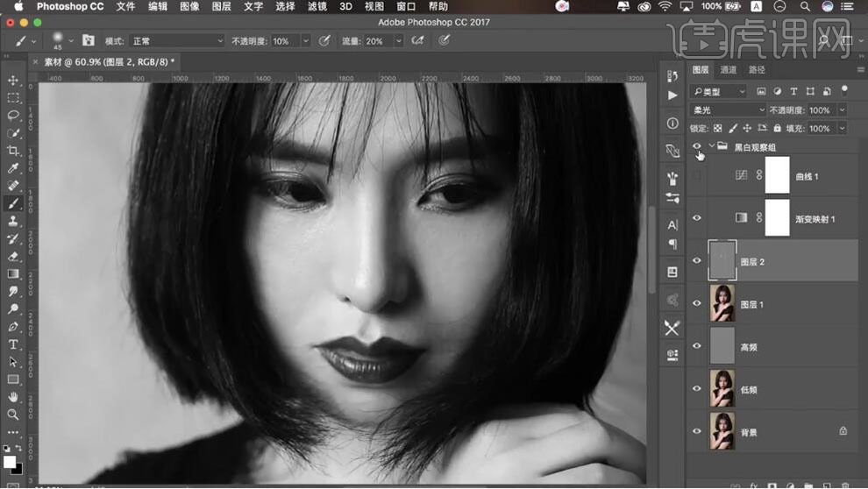
Task: Open the brush settings panel toggle icon
Action: (88, 41)
